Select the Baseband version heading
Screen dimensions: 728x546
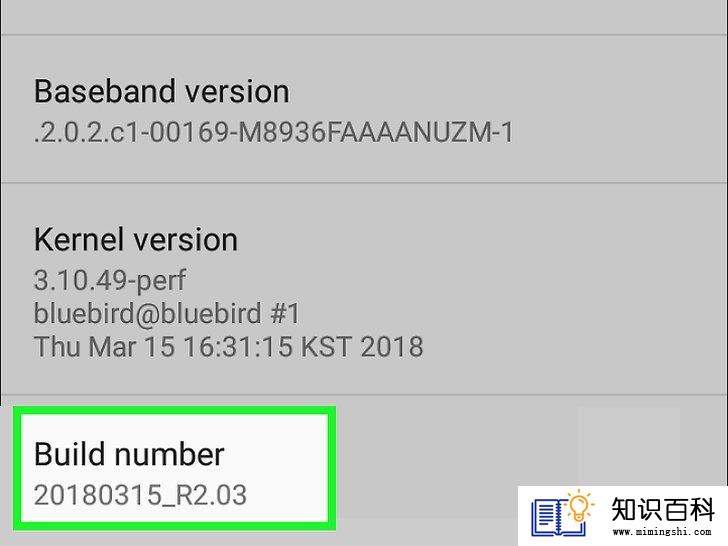(162, 91)
